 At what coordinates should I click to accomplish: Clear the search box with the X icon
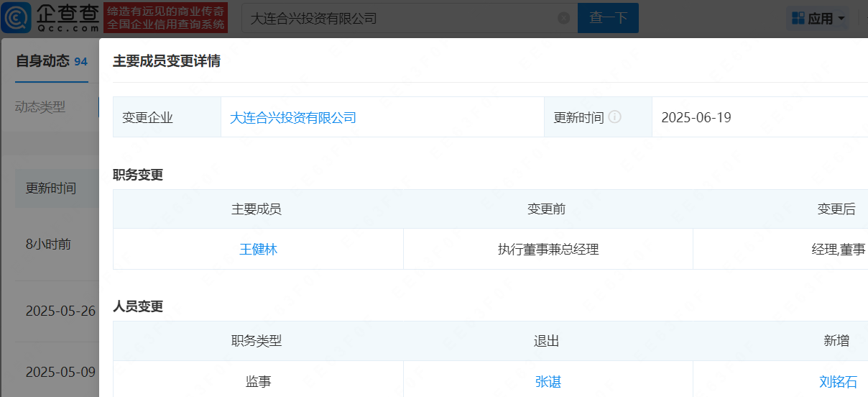point(564,18)
